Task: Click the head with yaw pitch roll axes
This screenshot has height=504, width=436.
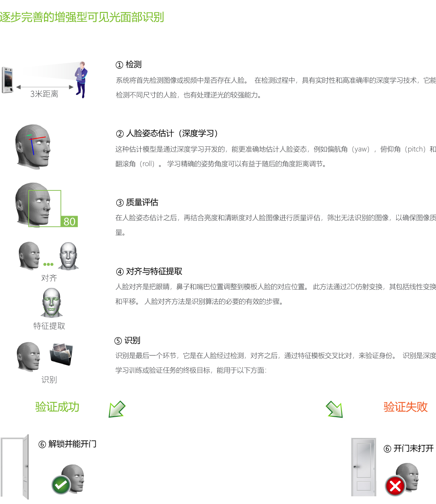Action: 33,147
